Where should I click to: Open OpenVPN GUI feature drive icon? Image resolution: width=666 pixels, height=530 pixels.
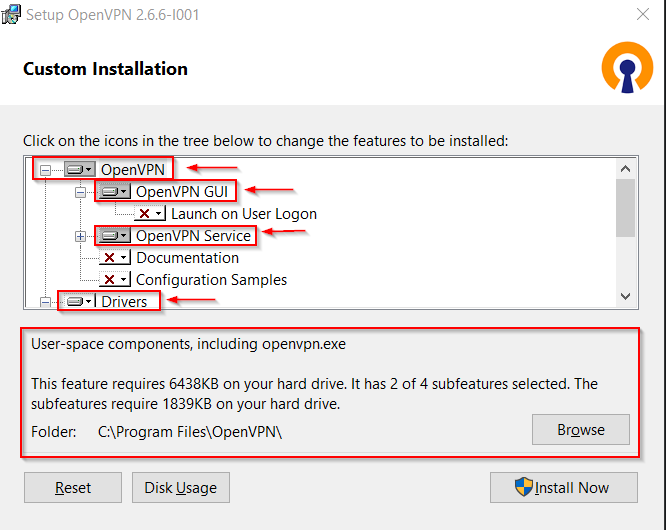(114, 192)
